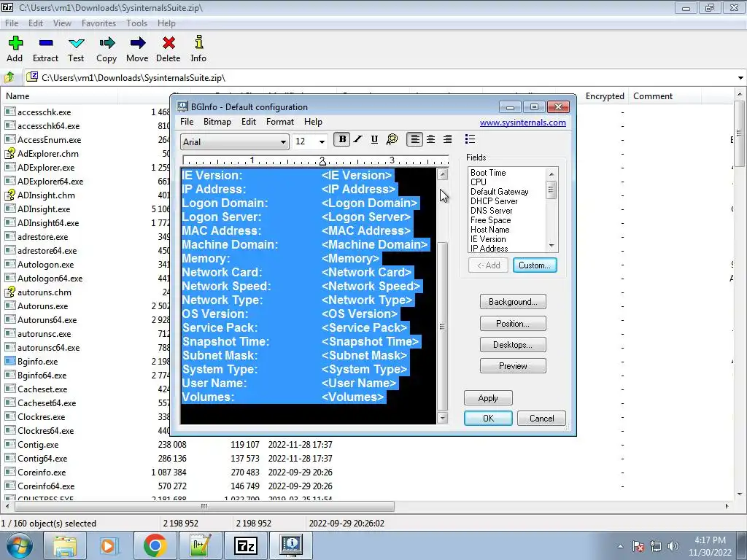Click scroll-down arrow of Fields list

pyautogui.click(x=551, y=246)
